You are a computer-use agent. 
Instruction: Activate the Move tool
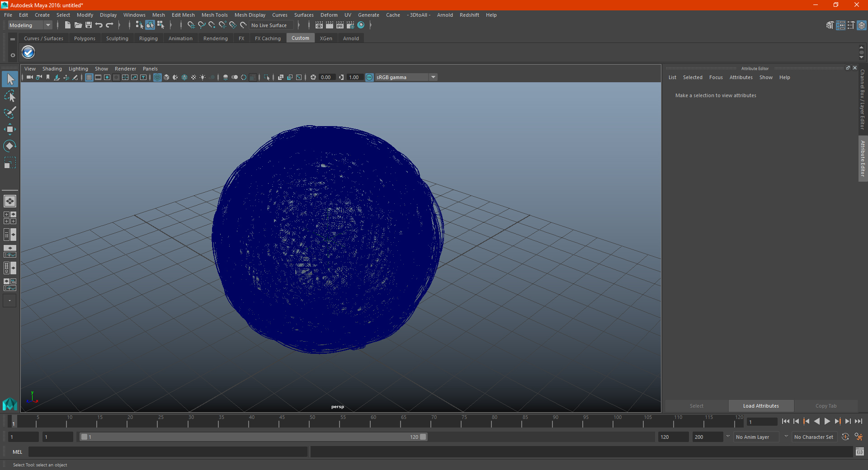(10, 129)
